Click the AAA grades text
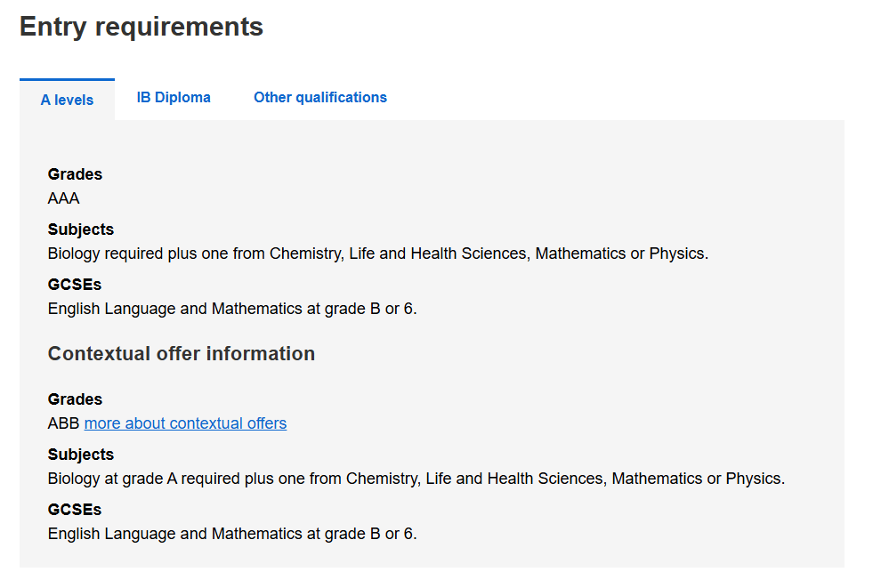The height and width of the screenshot is (588, 873). click(63, 198)
